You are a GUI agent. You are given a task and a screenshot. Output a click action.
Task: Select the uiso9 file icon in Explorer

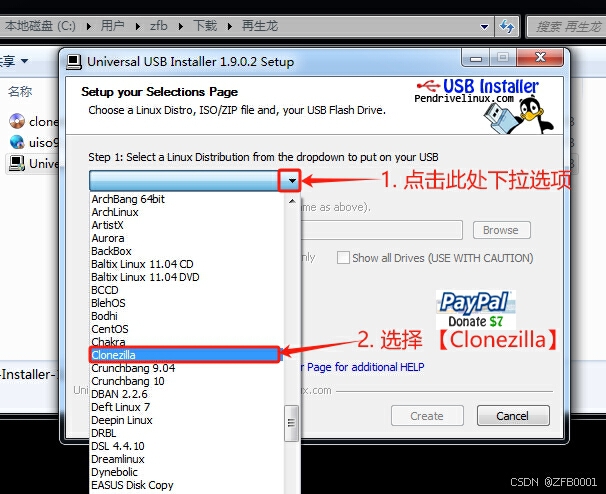pyautogui.click(x=17, y=142)
